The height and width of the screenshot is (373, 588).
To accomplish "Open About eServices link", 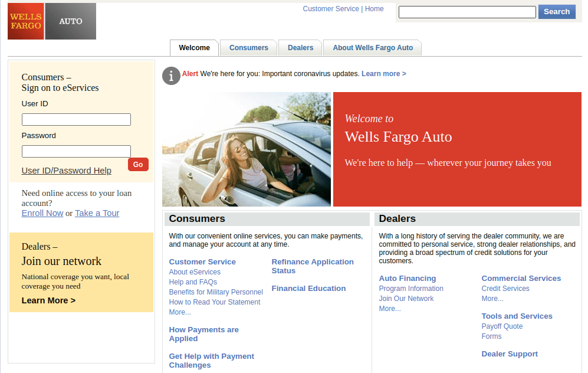I will tap(195, 272).
